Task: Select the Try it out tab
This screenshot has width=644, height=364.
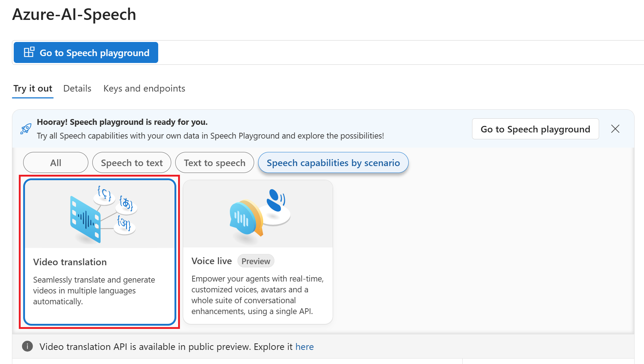Action: (x=33, y=89)
